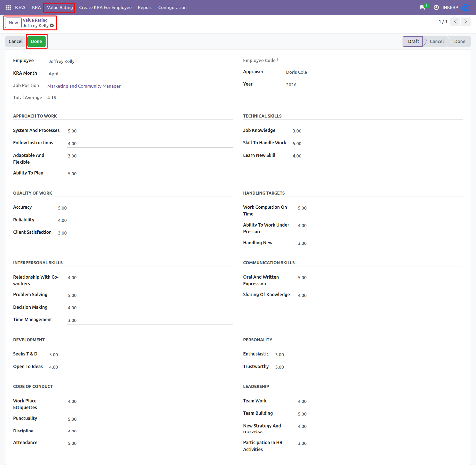Open the Configuration menu
The height and width of the screenshot is (466, 476).
coord(172,7)
